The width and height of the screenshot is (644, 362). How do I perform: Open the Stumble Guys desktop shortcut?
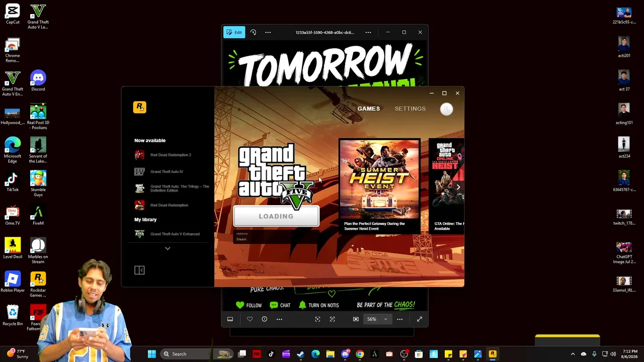pos(38,184)
